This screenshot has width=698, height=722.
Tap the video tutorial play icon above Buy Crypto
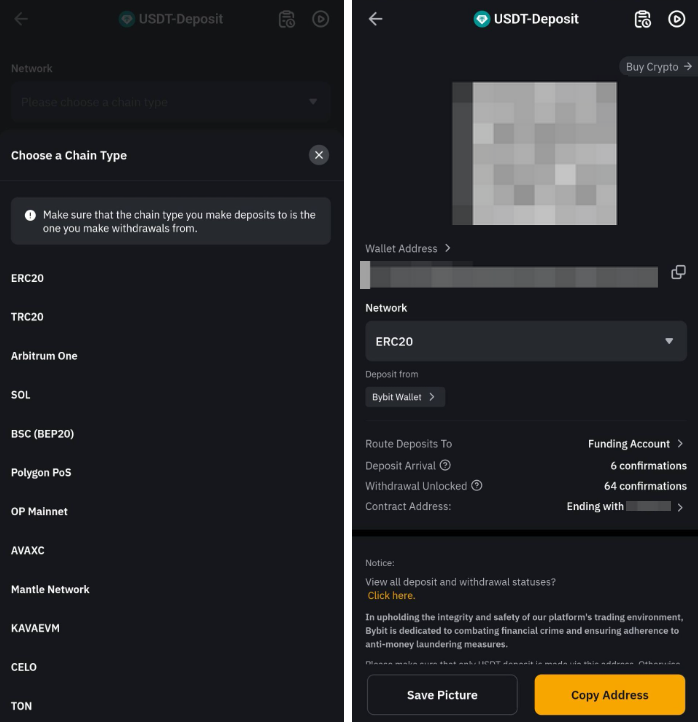pos(676,19)
